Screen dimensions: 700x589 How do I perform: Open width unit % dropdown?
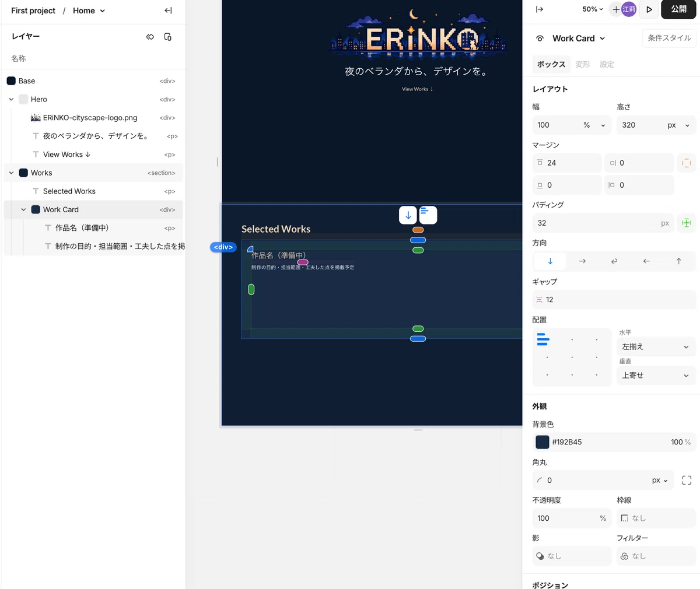(x=594, y=125)
